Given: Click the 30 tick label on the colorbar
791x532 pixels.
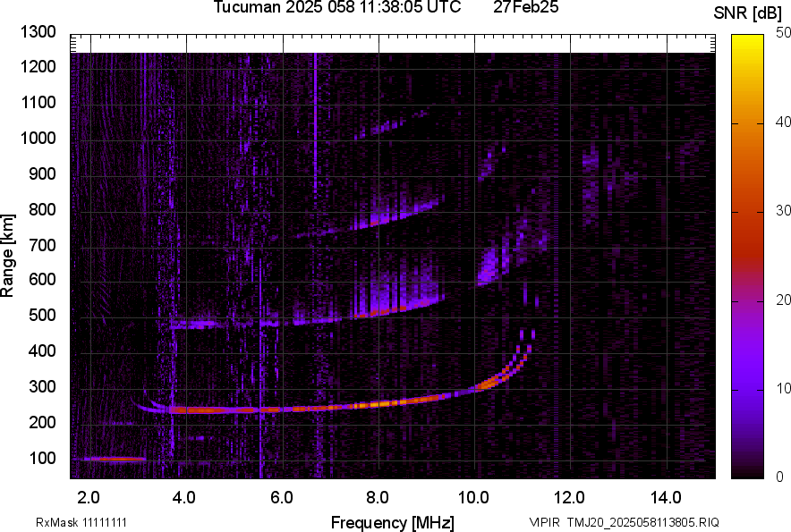Looking at the screenshot, I should [782, 211].
